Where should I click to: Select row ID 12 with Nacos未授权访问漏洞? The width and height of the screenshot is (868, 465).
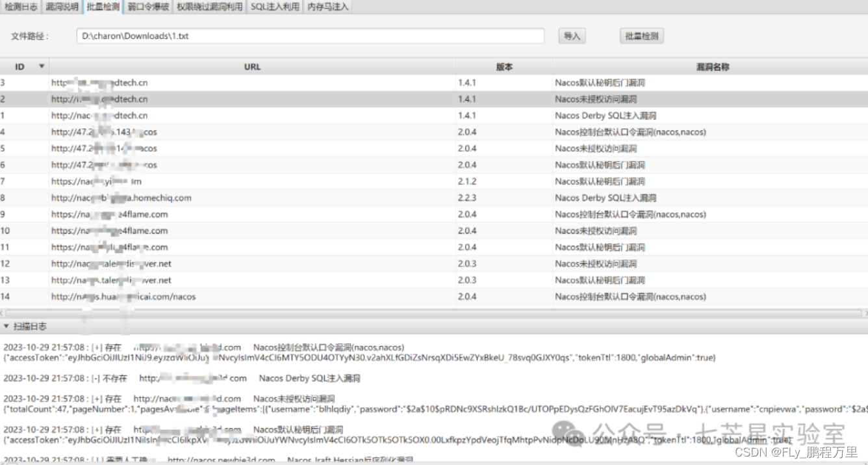pos(260,263)
